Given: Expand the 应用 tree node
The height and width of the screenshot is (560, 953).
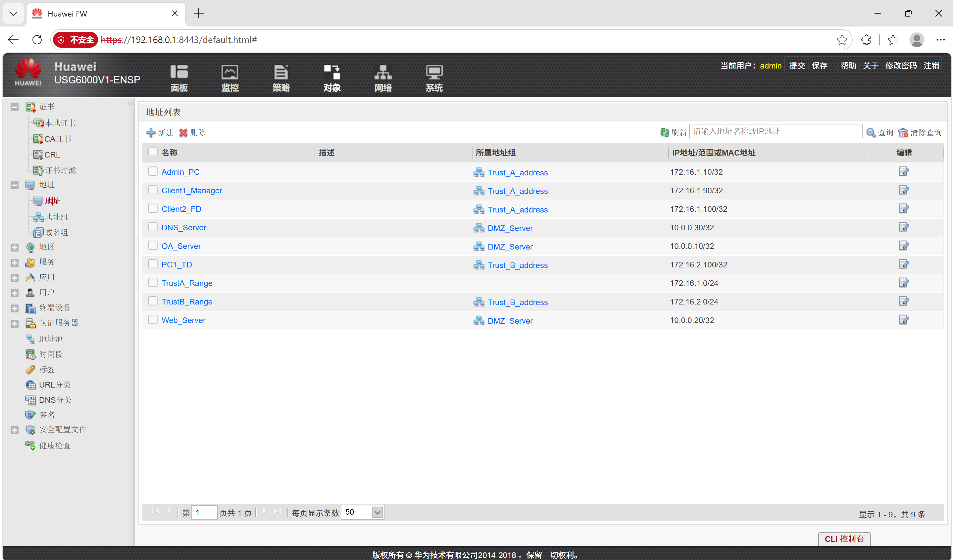Looking at the screenshot, I should pos(14,278).
